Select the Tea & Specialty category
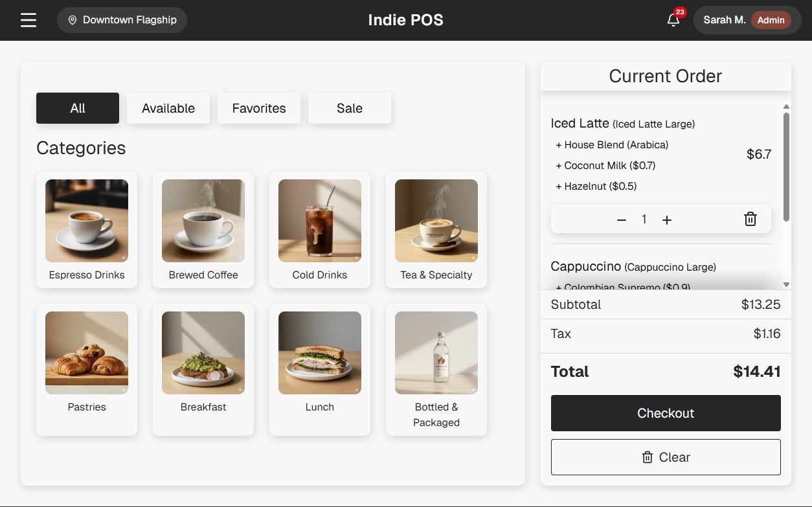The width and height of the screenshot is (812, 507). (x=436, y=230)
